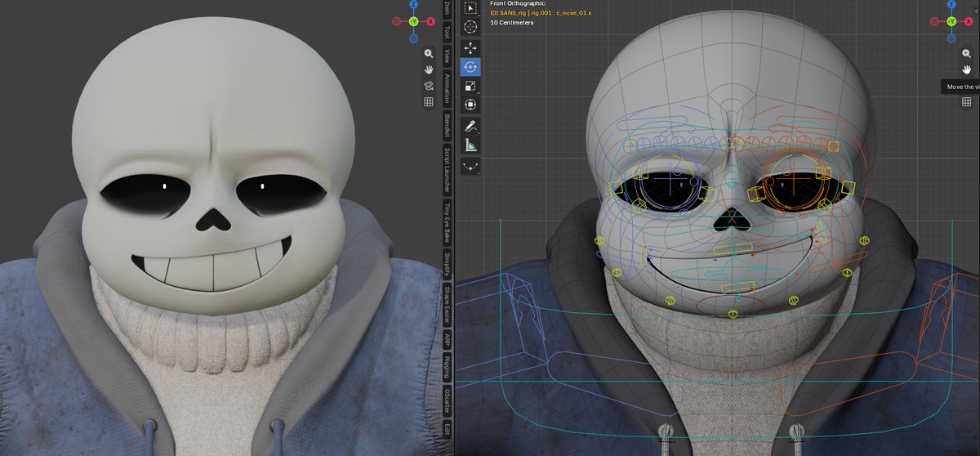Click the pan hand icon in right viewport
Image resolution: width=980 pixels, height=456 pixels.
tap(967, 69)
